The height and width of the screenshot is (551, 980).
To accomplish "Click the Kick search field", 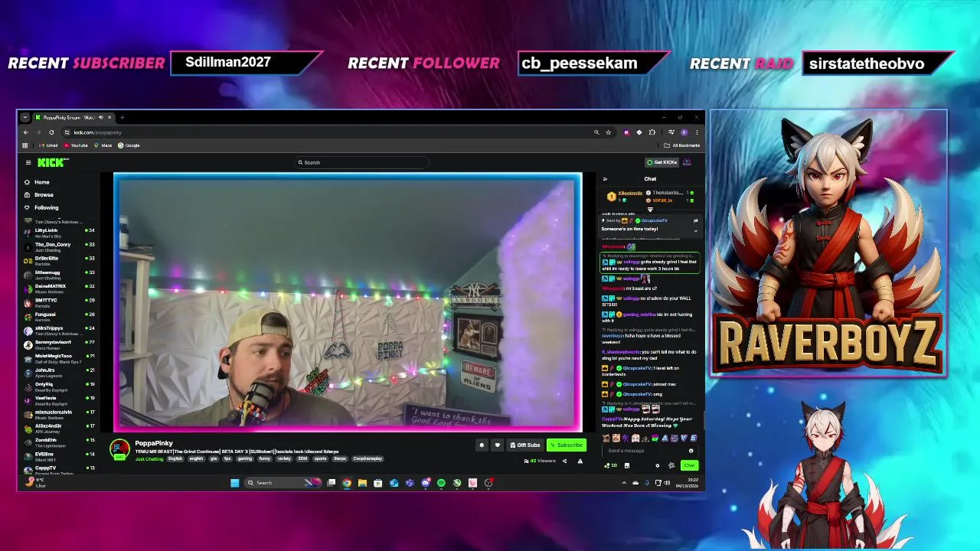I will 361,162.
